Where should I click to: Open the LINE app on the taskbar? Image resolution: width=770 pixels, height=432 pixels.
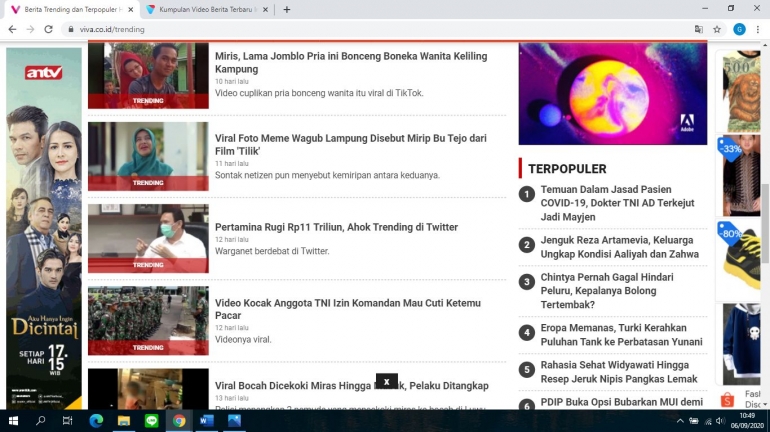click(151, 421)
